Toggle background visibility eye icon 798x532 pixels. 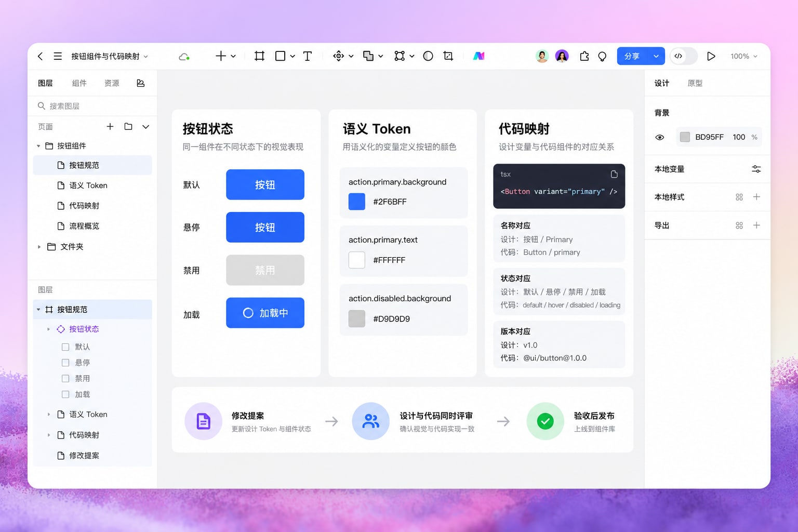pyautogui.click(x=659, y=137)
